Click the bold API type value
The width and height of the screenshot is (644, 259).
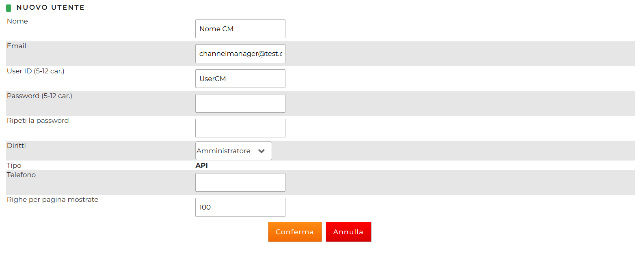click(x=202, y=165)
